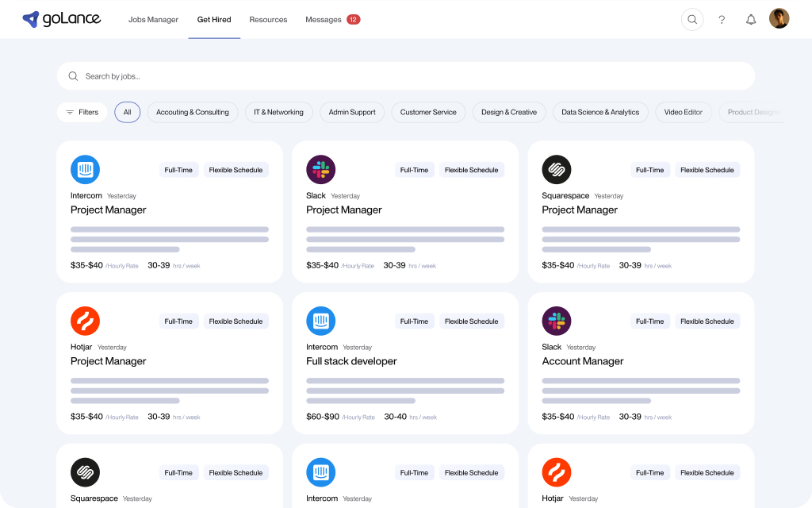
Task: Click Flexible Schedule tag on Hotjar Project Manager card
Action: coord(236,321)
